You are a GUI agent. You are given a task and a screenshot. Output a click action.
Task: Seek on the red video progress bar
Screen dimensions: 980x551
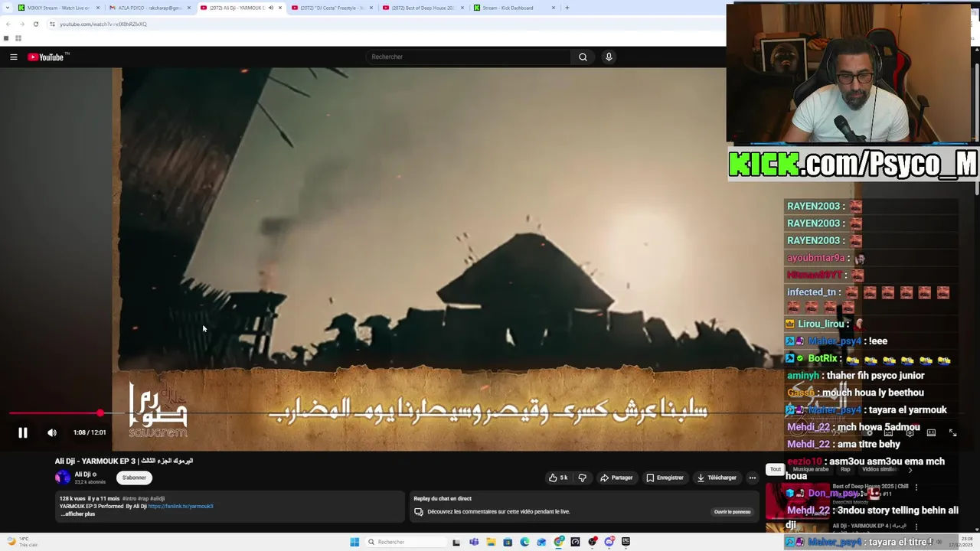pos(55,413)
